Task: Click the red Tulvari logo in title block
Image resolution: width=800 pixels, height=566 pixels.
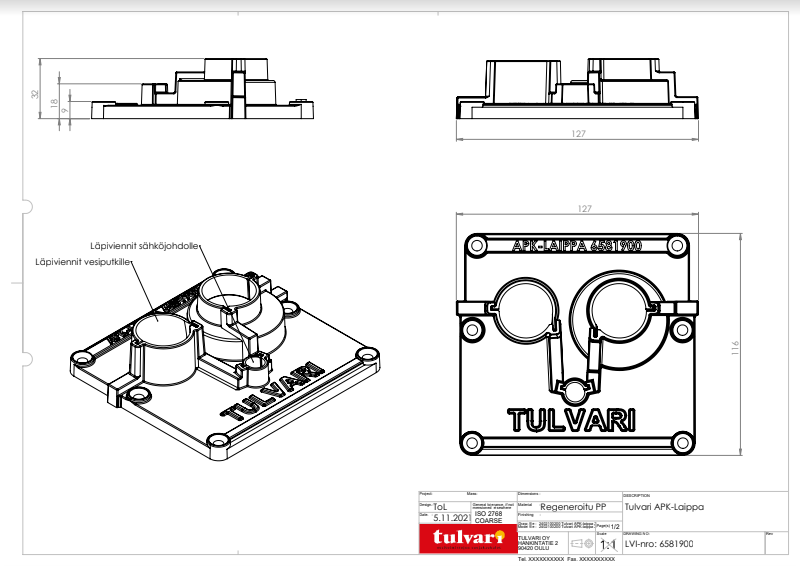Action: pos(465,539)
